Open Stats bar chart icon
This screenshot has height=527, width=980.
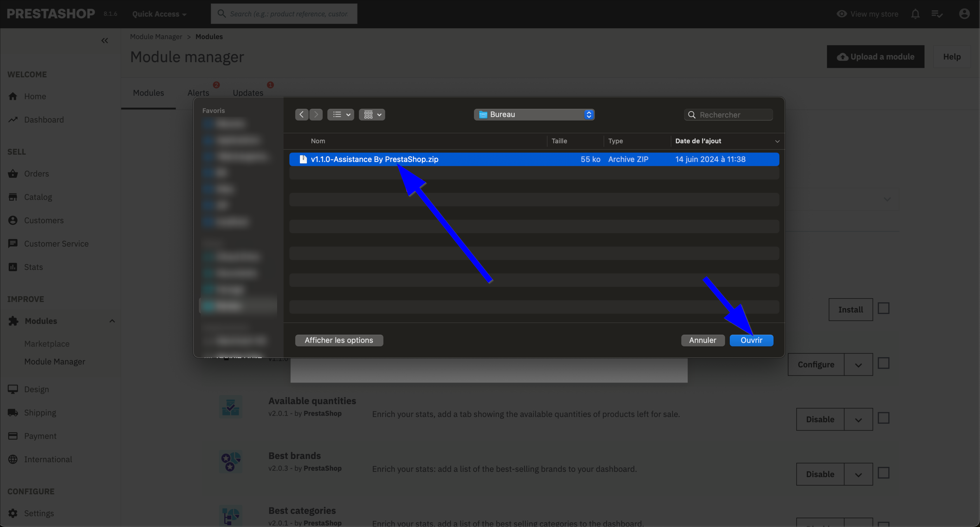tap(13, 267)
